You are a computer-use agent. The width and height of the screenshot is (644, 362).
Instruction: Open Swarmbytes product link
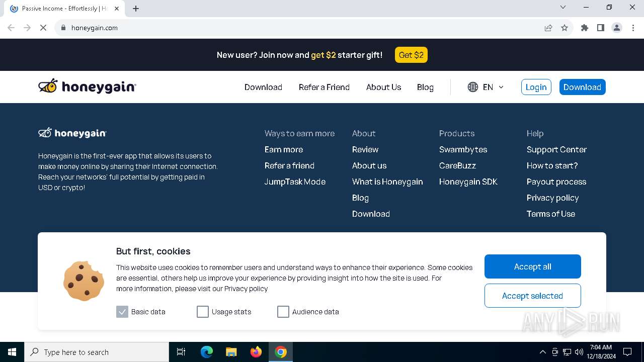coord(463,149)
